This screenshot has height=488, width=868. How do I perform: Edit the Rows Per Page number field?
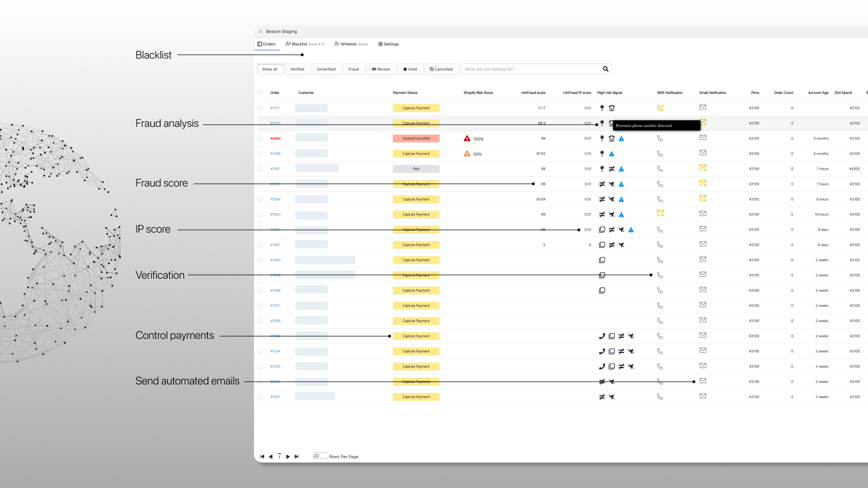[x=320, y=456]
